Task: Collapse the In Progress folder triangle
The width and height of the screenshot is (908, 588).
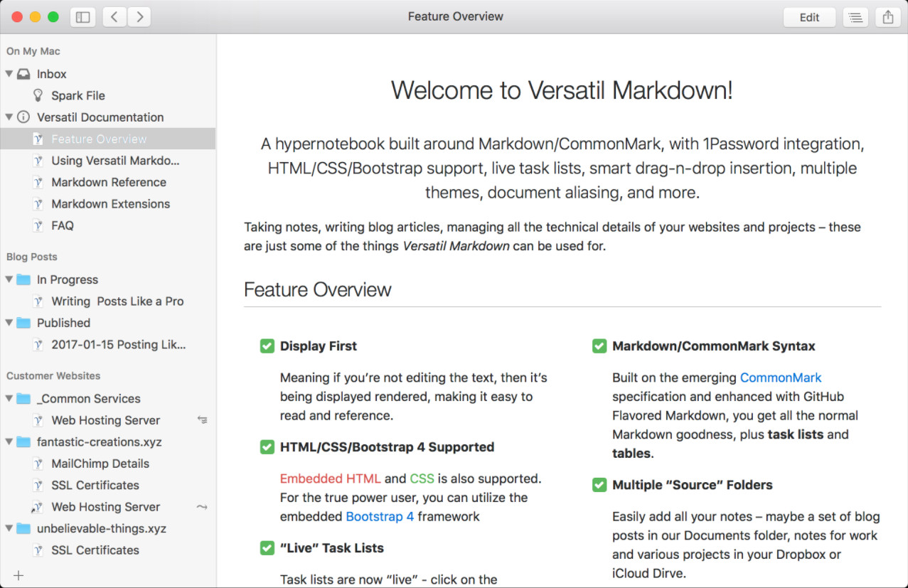Action: tap(9, 279)
